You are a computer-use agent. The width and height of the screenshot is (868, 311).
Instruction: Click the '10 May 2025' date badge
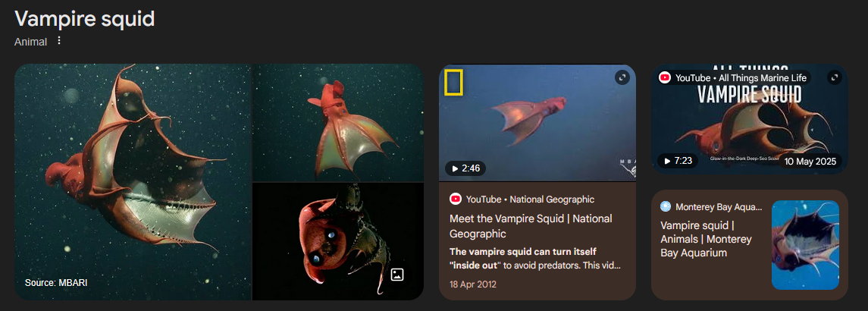[812, 162]
